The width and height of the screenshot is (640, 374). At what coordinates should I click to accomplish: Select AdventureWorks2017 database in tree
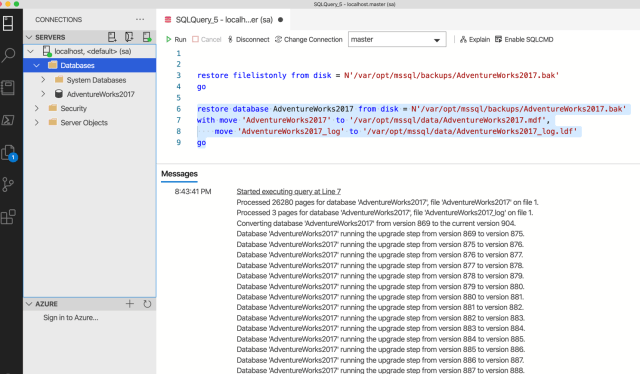[90, 94]
